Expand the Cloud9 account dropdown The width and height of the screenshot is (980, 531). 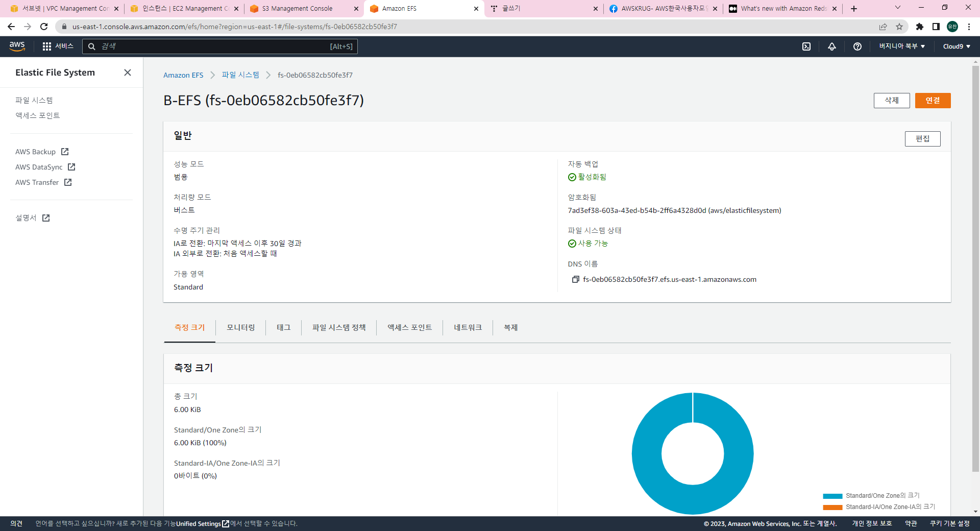pyautogui.click(x=957, y=46)
